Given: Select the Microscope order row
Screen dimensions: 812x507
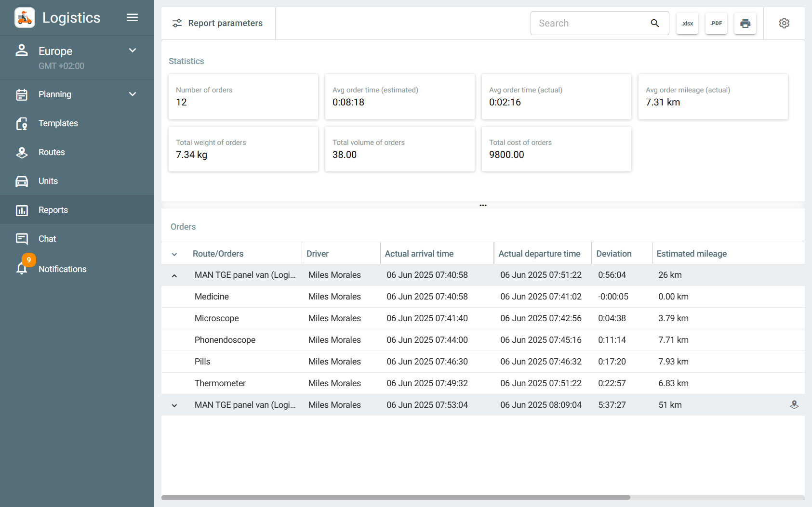Looking at the screenshot, I should [483, 318].
